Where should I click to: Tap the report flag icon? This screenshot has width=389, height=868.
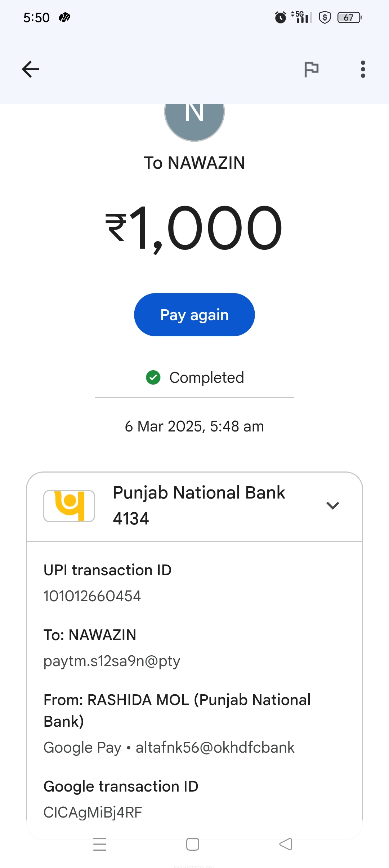(x=312, y=69)
